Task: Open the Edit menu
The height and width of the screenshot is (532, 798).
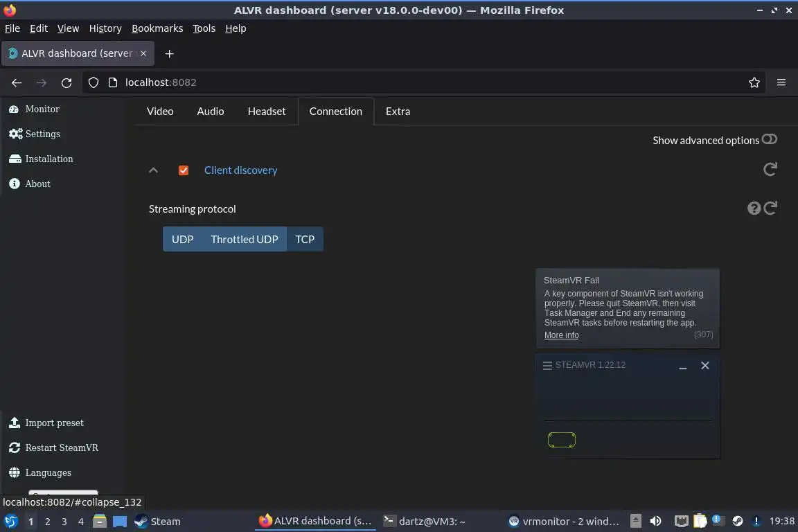Action: pyautogui.click(x=39, y=28)
